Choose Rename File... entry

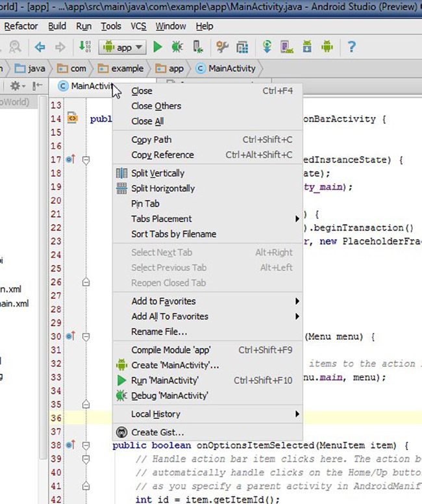tap(208, 331)
